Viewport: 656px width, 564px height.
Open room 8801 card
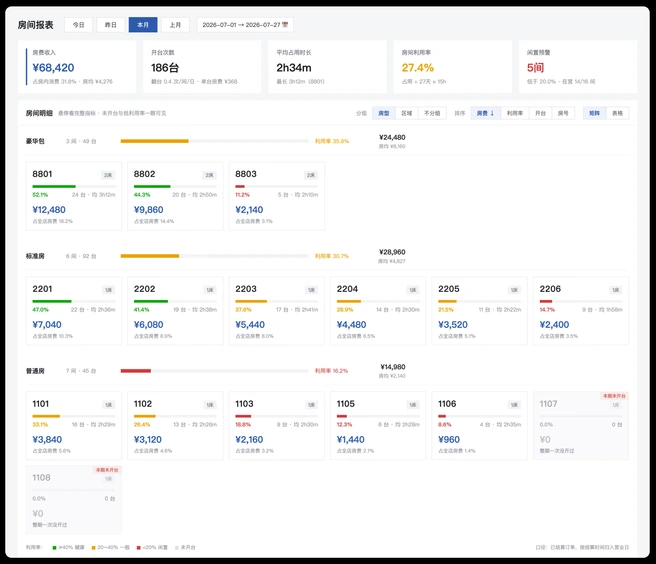(74, 196)
